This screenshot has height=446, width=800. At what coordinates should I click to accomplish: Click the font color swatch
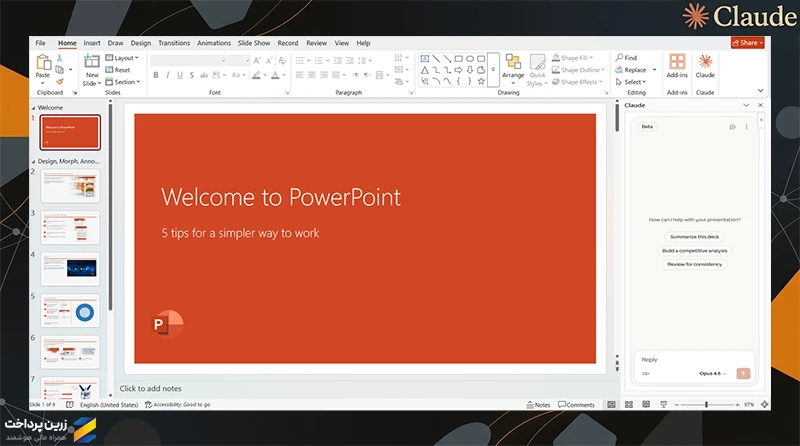tap(275, 75)
